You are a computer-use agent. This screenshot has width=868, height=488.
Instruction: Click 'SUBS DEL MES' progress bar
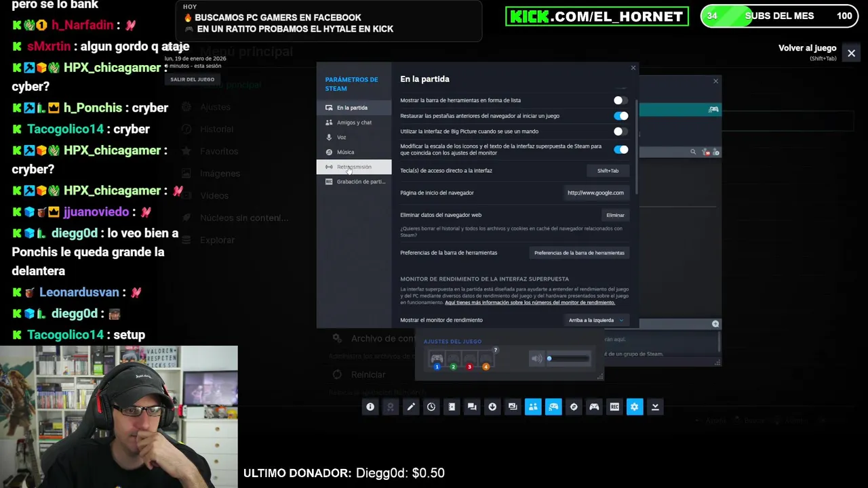(x=778, y=16)
